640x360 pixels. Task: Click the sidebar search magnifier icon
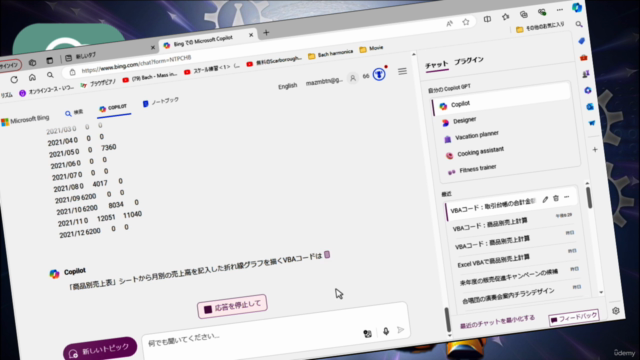579,24
